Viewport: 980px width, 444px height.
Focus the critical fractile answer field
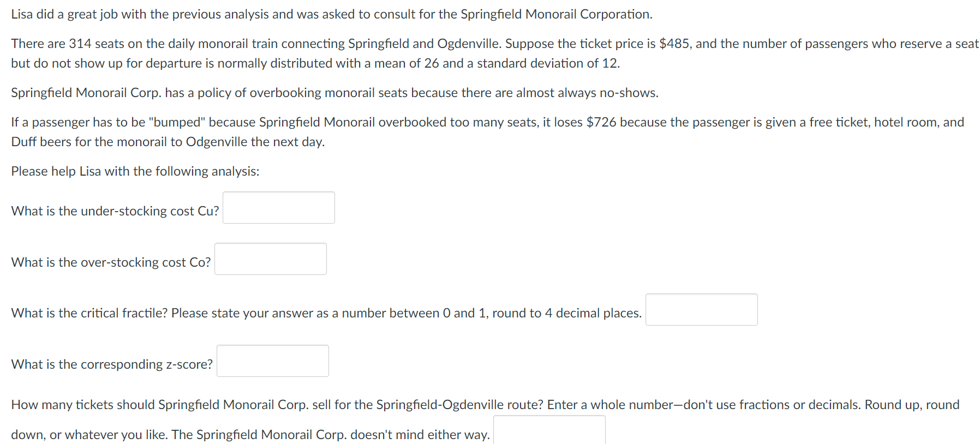pos(701,309)
